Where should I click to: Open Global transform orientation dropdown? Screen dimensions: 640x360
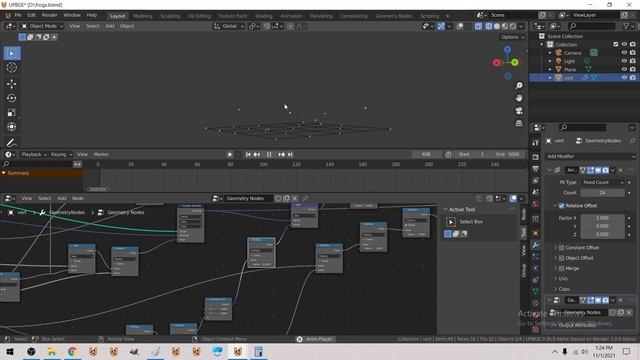229,26
